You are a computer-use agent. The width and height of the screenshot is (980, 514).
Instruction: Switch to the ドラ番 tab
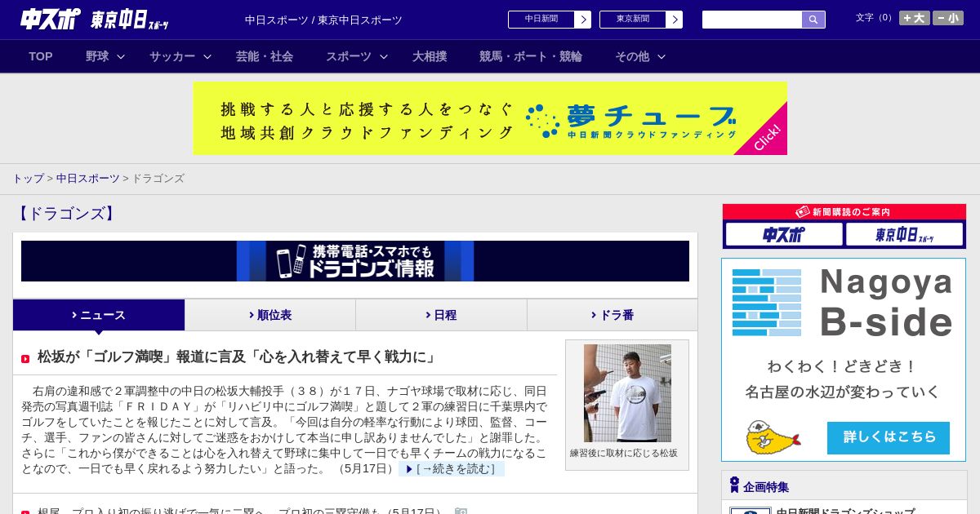(612, 315)
